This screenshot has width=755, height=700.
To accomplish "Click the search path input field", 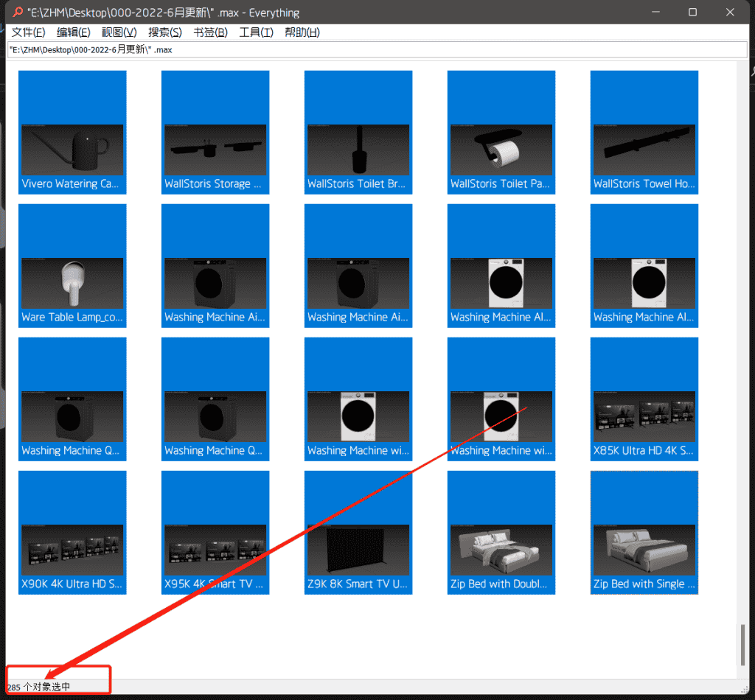I will (369, 49).
